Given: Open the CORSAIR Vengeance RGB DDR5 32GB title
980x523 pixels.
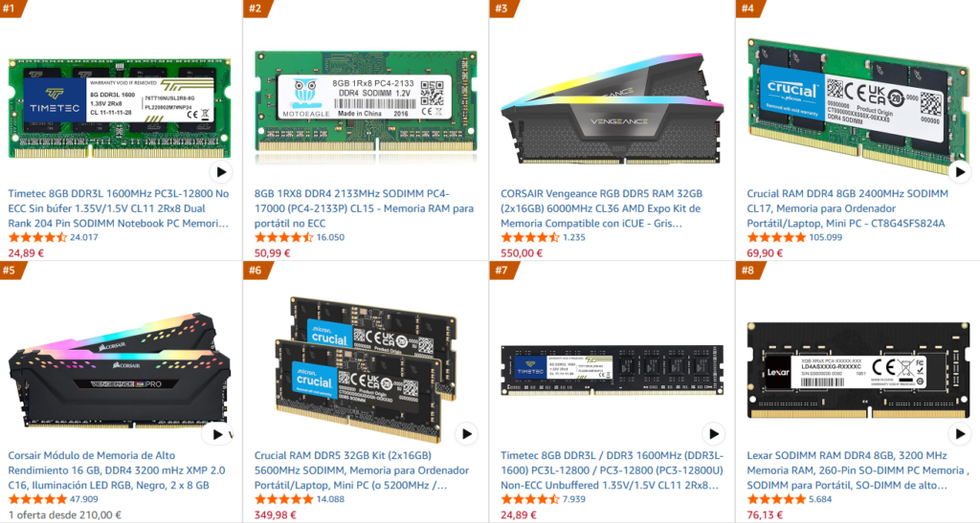Looking at the screenshot, I should pos(601,208).
